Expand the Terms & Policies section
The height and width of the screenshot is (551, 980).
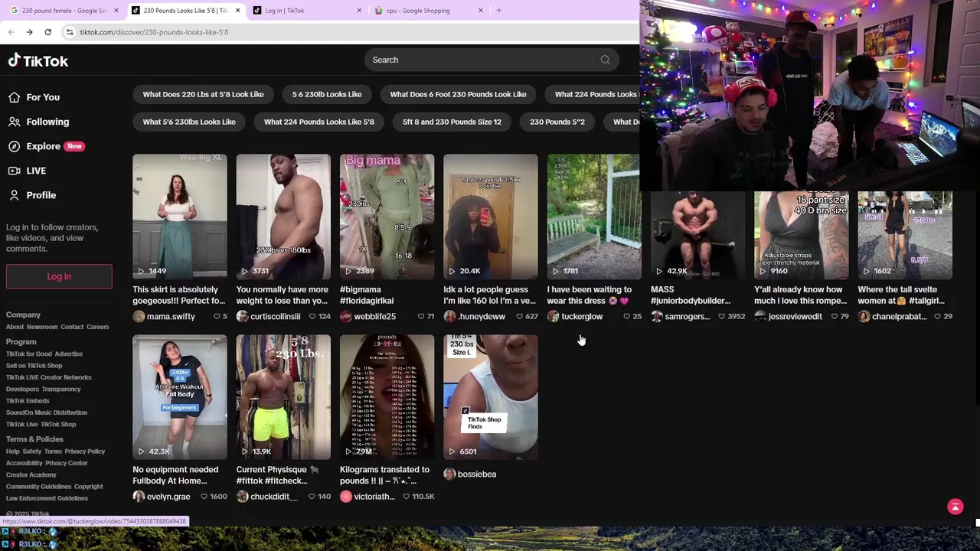(34, 439)
